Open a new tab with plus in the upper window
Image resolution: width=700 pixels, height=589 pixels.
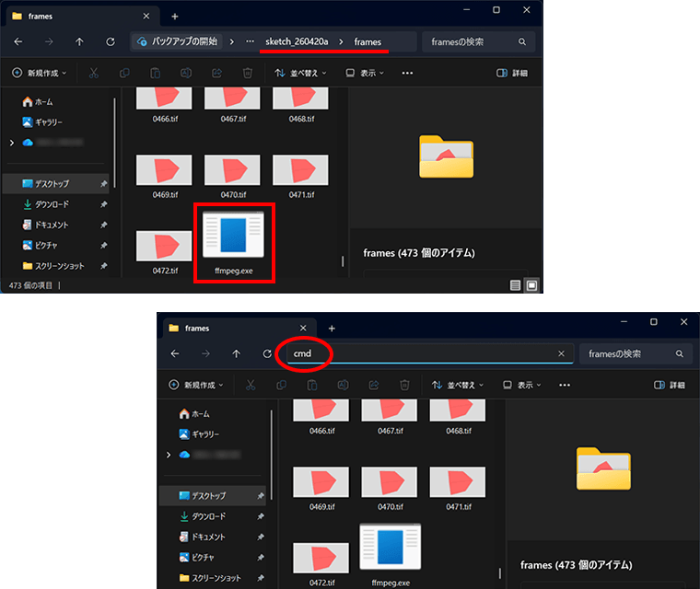[175, 16]
